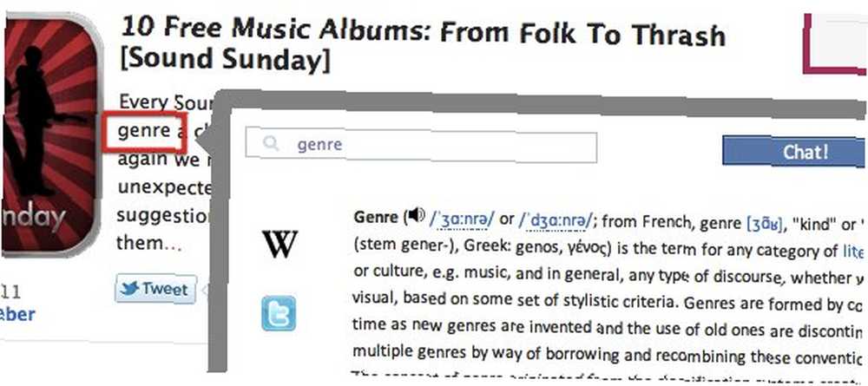Screen dimensions: 868x386
Task: Open the Chat! button
Action: click(795, 152)
